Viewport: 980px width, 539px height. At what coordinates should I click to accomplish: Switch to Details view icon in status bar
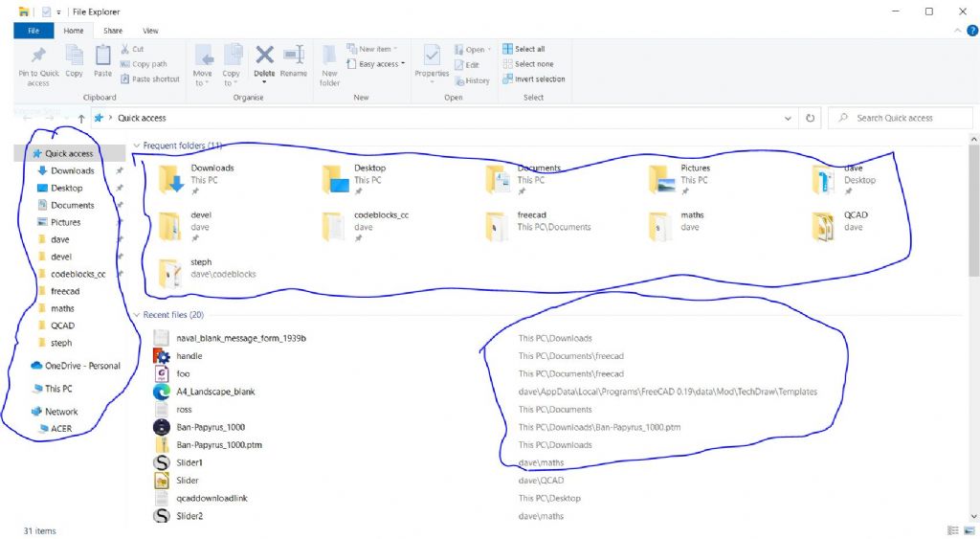(x=953, y=531)
